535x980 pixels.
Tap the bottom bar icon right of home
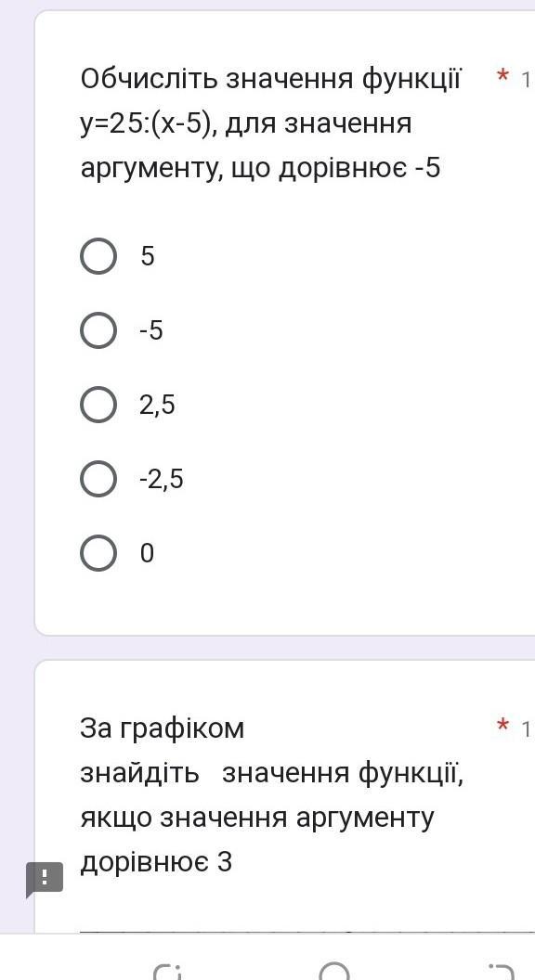click(501, 972)
